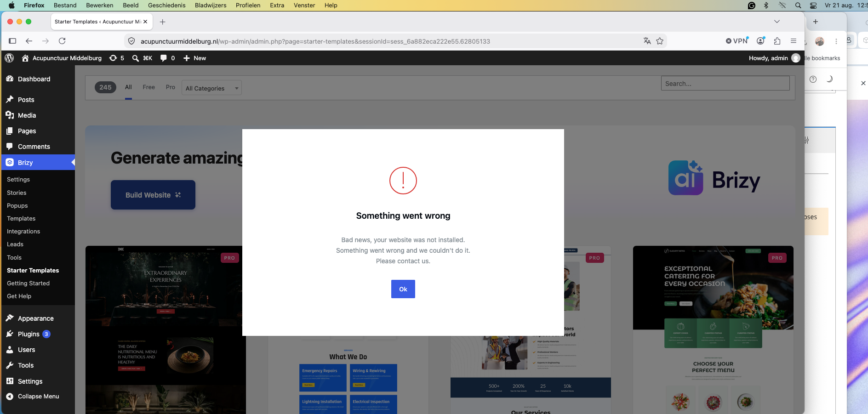Open the catering template thumbnail
The width and height of the screenshot is (868, 414).
(x=713, y=330)
